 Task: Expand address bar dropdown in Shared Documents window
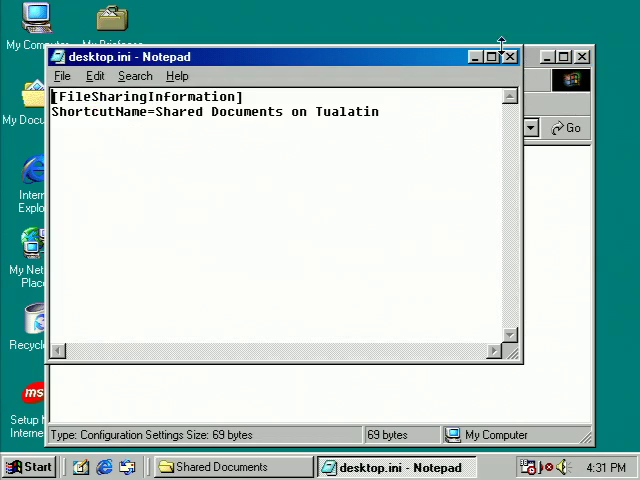tap(531, 128)
